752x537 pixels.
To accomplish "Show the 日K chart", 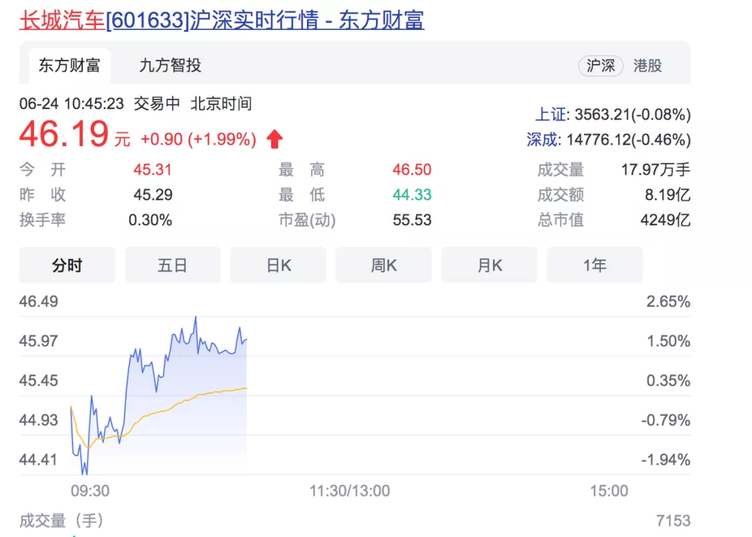I will (x=278, y=265).
